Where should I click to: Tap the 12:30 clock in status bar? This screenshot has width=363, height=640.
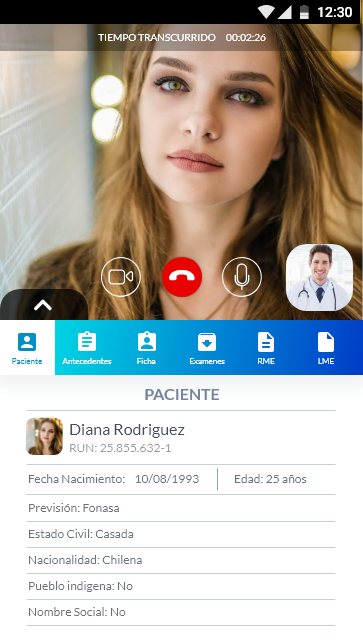click(334, 12)
